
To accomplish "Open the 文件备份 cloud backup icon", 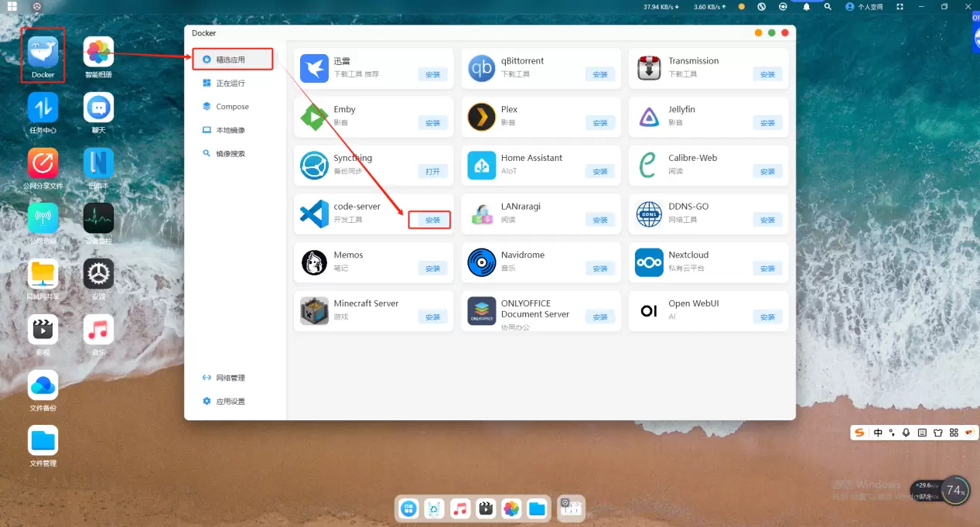I will (43, 385).
